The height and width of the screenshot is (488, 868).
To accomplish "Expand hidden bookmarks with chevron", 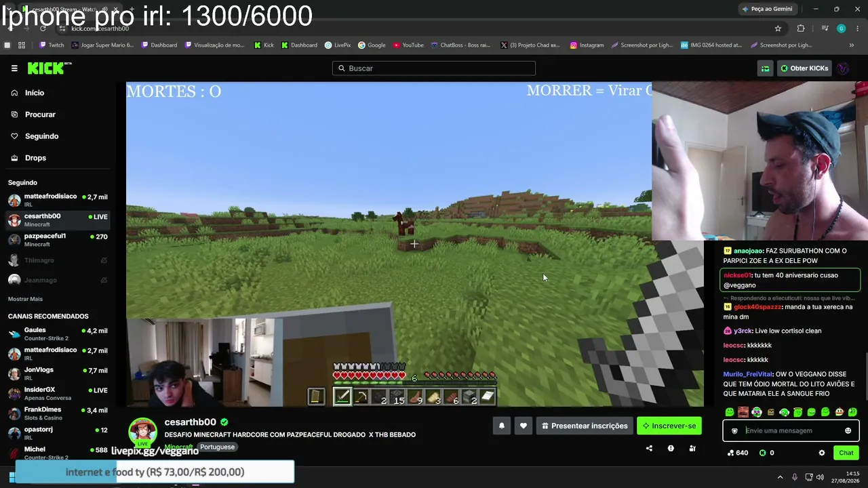I will 852,45.
